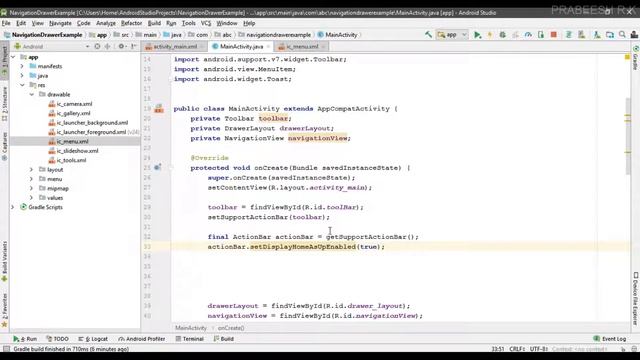This screenshot has width=640, height=360.
Task: Expand the menu folder
Action: coord(31,179)
